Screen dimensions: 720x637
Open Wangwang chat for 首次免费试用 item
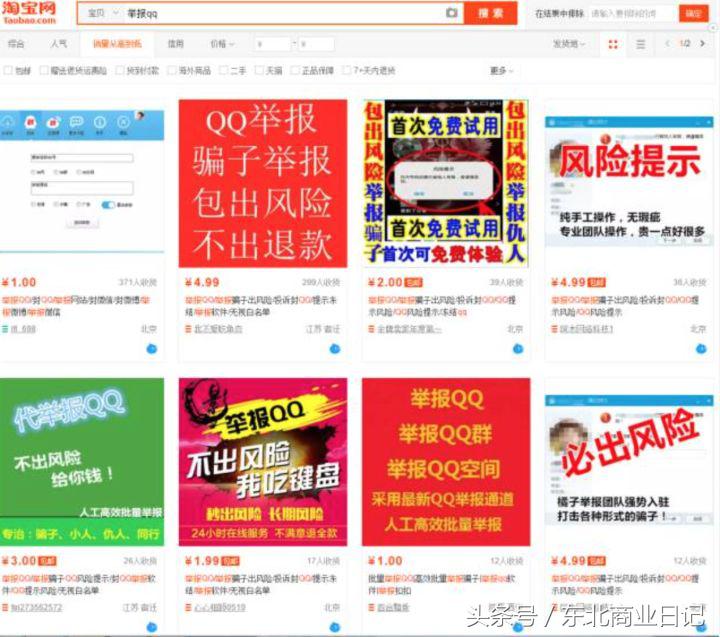(518, 349)
